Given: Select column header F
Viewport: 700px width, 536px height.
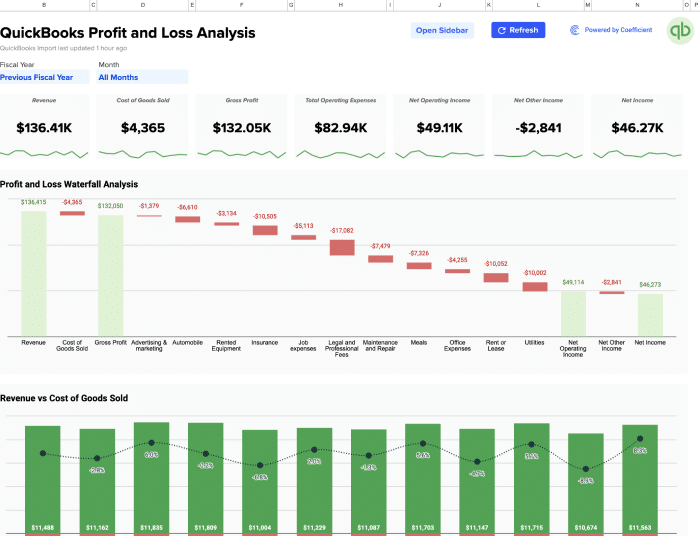Looking at the screenshot, I should click(x=242, y=5).
